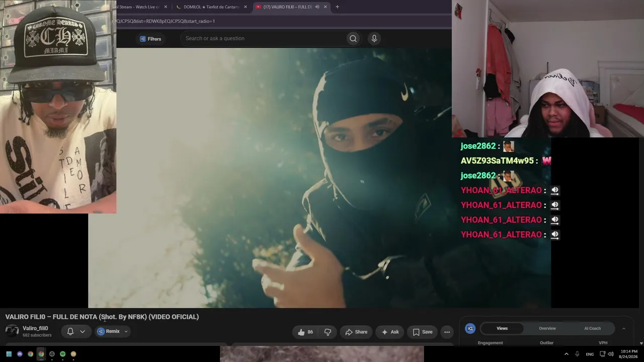
Task: Click the VPH label in vidIQ panel
Action: 603,343
